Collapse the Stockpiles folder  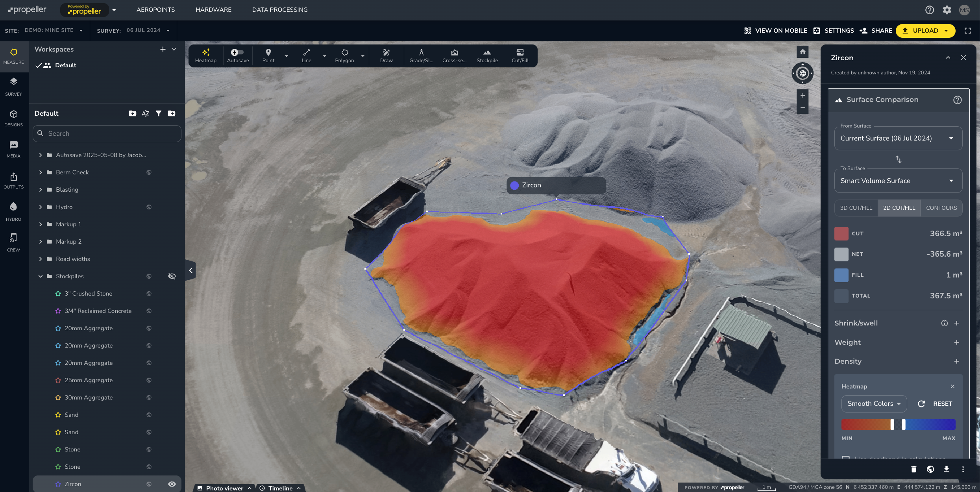pos(40,276)
